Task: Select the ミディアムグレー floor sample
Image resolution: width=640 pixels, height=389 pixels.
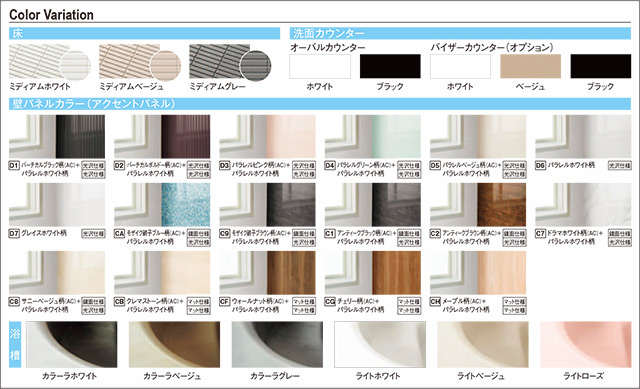Action: pyautogui.click(x=230, y=62)
